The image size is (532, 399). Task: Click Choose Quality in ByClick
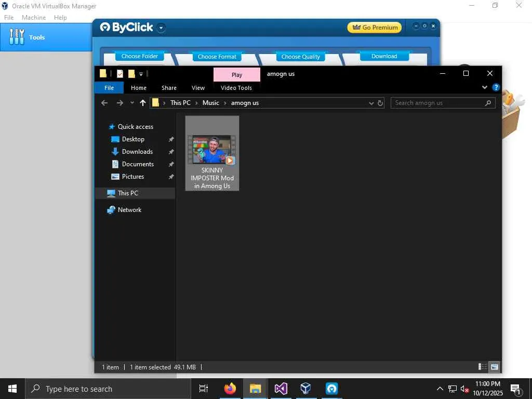tap(301, 57)
